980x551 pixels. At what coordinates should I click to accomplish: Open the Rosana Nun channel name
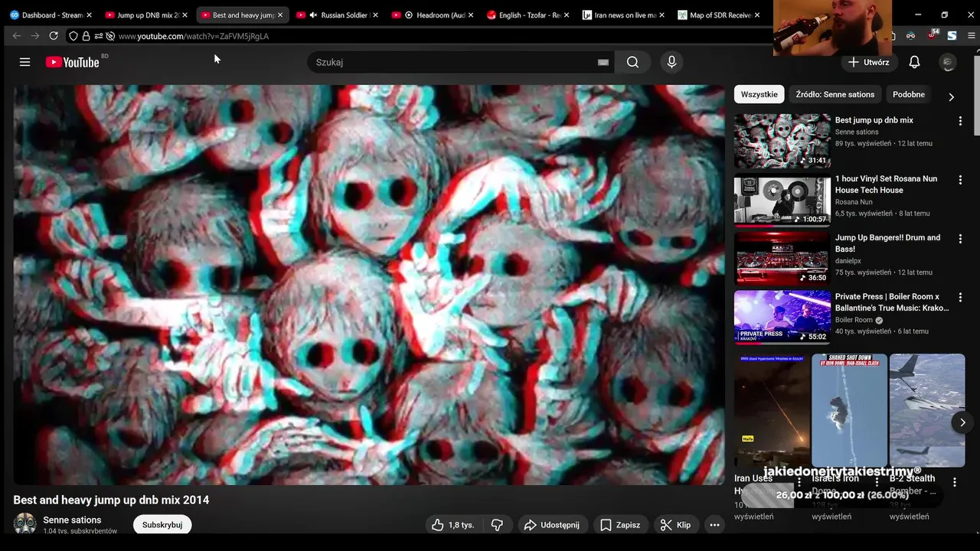click(x=854, y=202)
